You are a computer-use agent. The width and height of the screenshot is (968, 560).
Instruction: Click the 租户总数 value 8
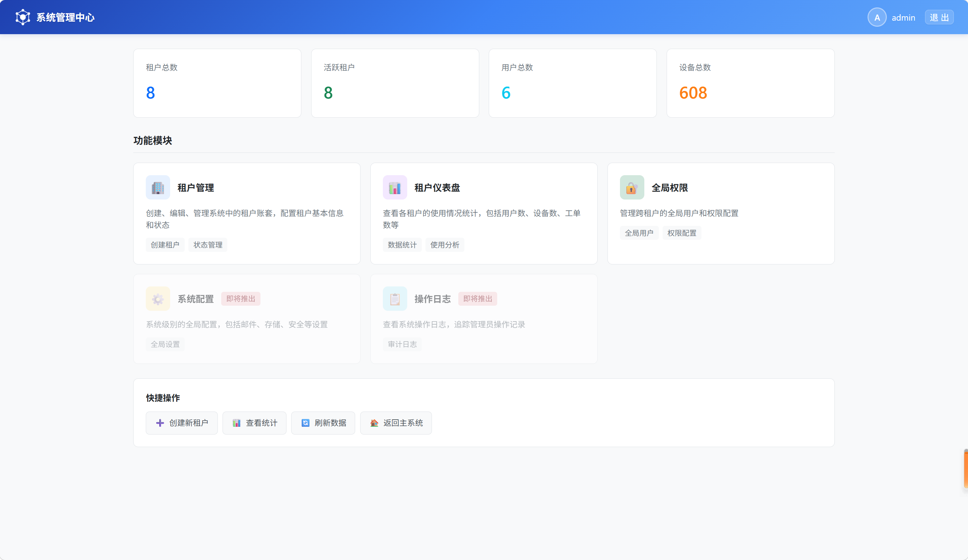(x=151, y=93)
